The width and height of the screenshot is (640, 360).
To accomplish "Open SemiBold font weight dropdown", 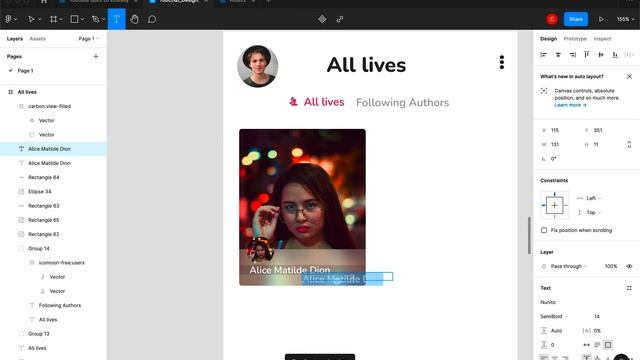I will pos(554,317).
